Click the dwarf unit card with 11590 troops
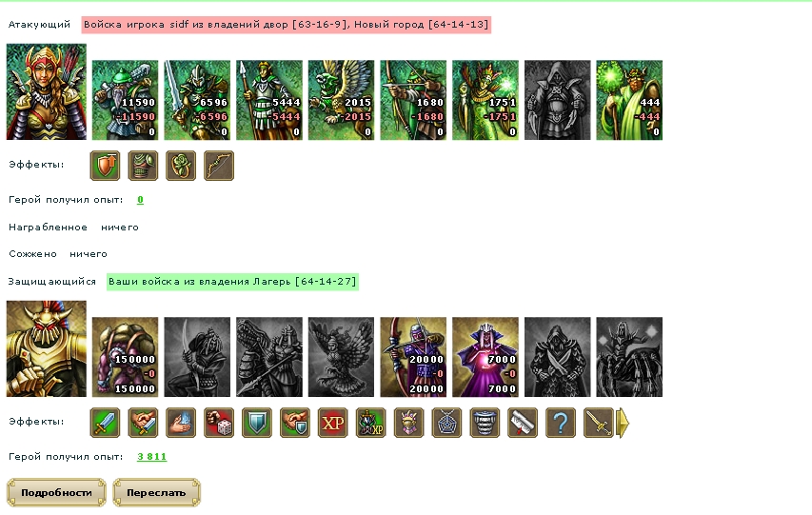Image resolution: width=812 pixels, height=515 pixels. [x=126, y=100]
